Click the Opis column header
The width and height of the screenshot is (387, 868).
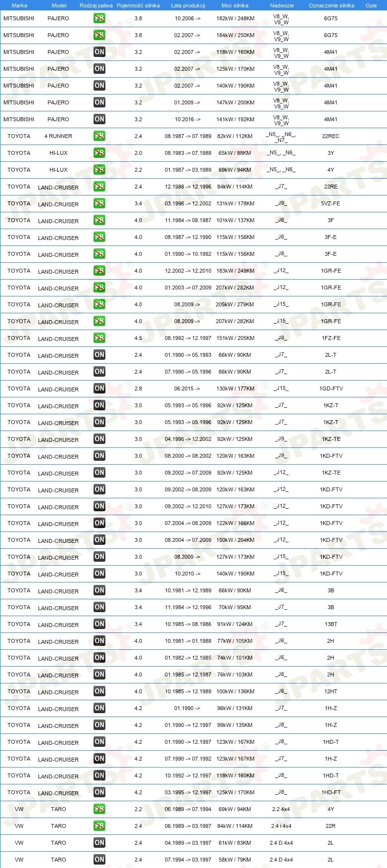pyautogui.click(x=371, y=5)
